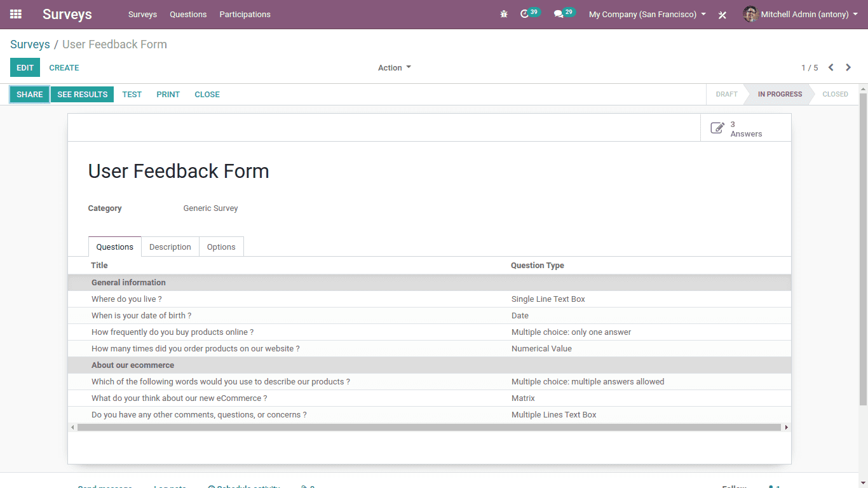
Task: Click the 'Date' question type cell
Action: click(x=520, y=315)
